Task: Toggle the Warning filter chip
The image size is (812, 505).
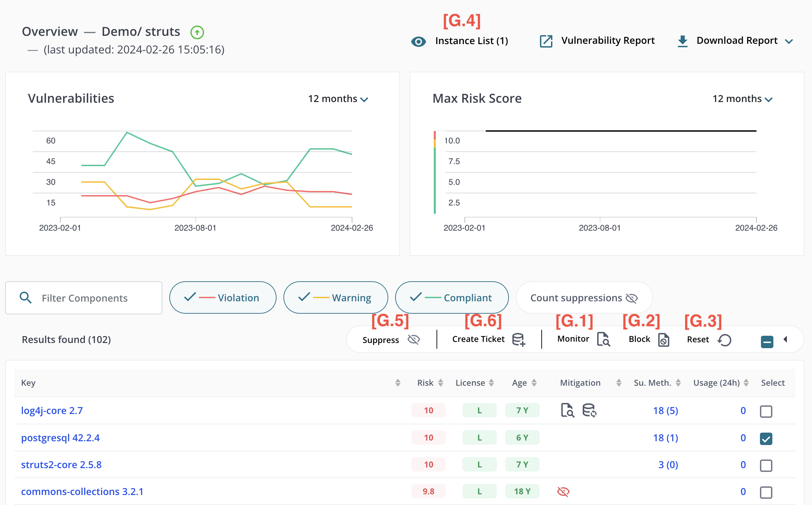Action: (x=335, y=297)
